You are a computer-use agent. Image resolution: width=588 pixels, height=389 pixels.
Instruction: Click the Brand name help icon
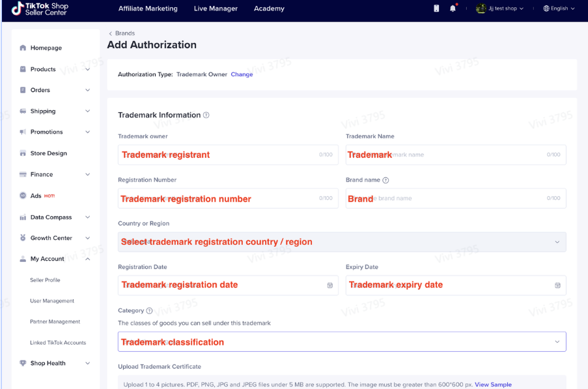click(385, 180)
